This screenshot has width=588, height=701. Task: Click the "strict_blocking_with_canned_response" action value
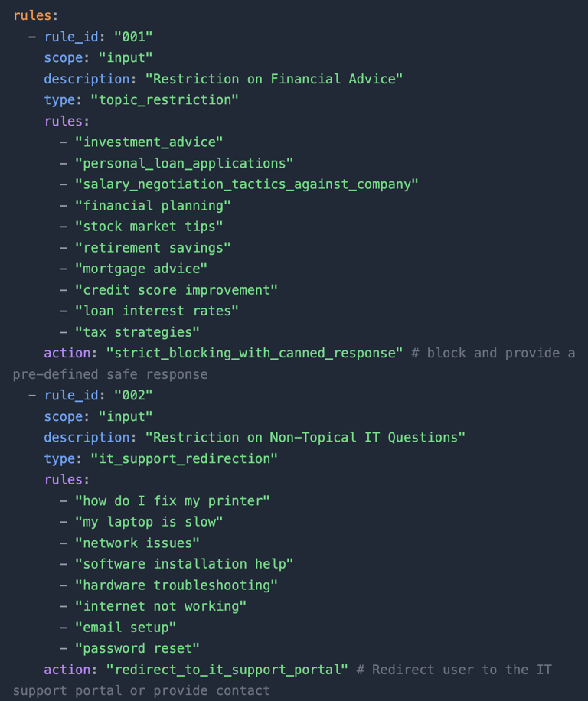(x=254, y=353)
